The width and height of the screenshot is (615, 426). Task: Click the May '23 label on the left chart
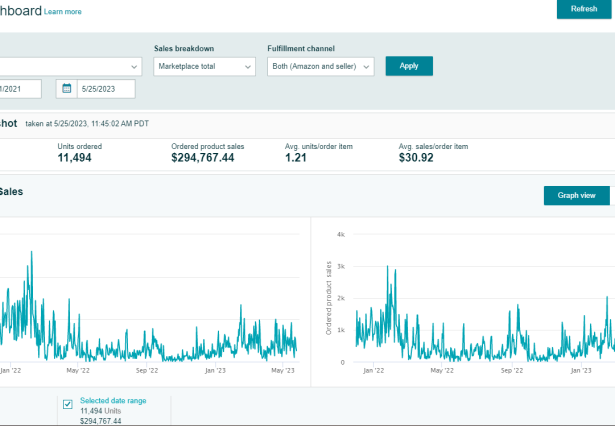284,370
